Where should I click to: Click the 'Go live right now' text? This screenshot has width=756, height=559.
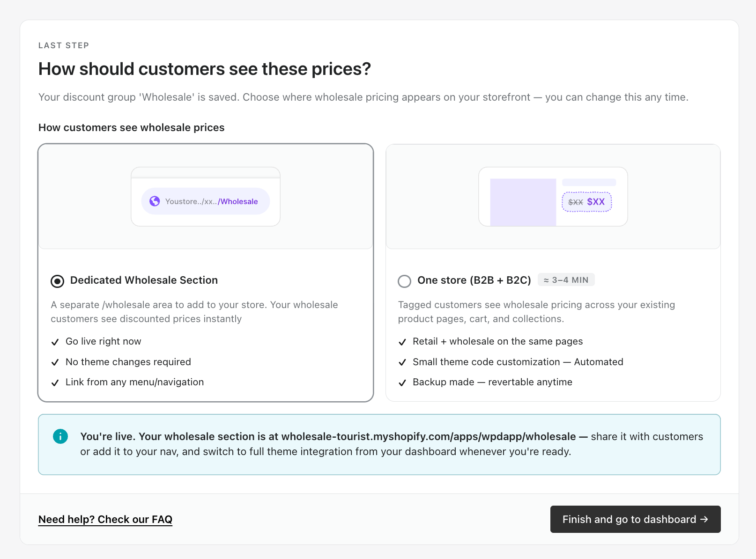pos(103,341)
